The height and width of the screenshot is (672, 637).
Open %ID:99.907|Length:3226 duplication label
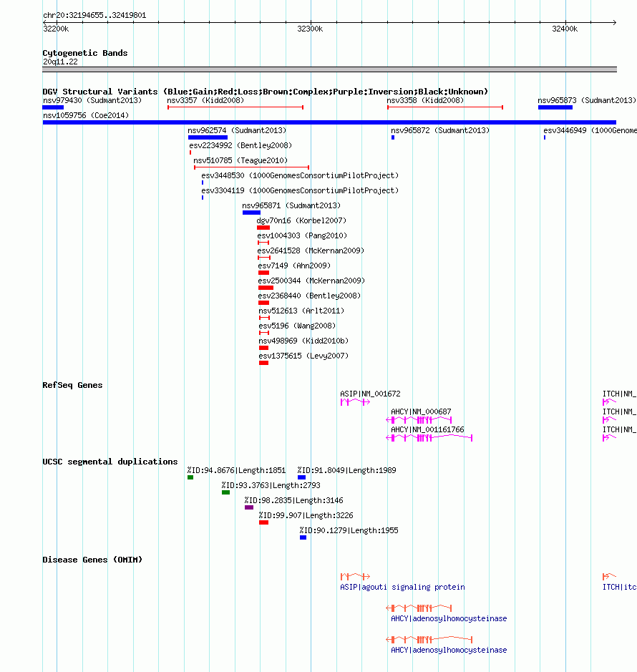[x=306, y=515]
